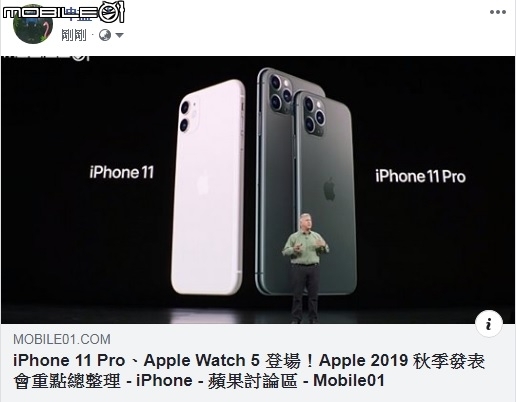Click the "iPhone 11 Pro" label in image
Image resolution: width=516 pixels, height=402 pixels.
click(420, 176)
